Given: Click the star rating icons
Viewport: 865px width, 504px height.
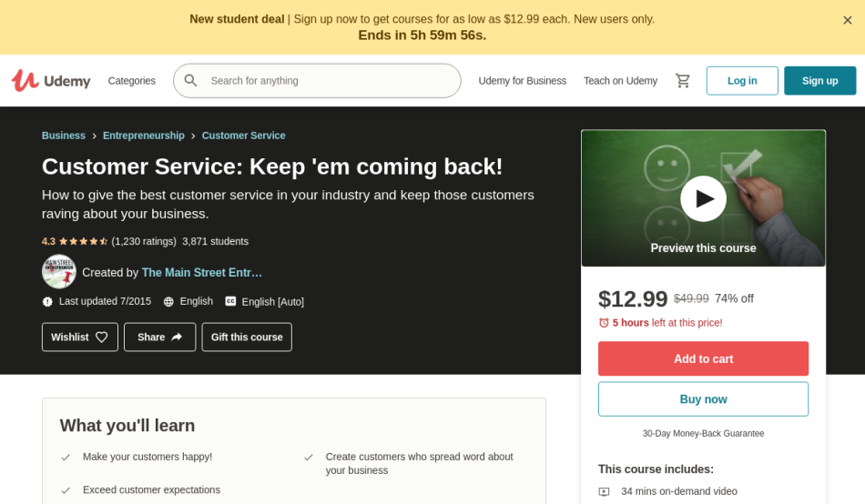Looking at the screenshot, I should (x=83, y=241).
